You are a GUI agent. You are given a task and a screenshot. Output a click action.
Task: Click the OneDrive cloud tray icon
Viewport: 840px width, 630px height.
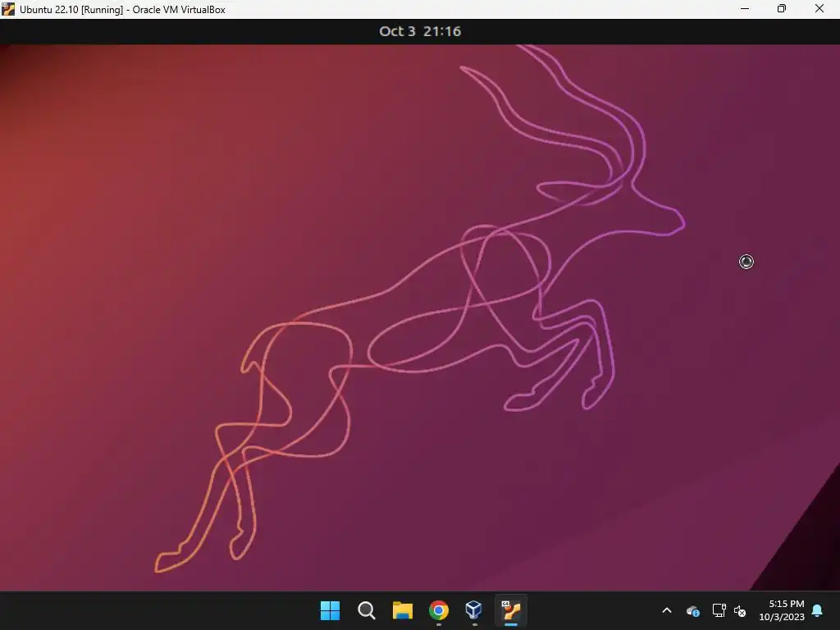click(x=692, y=610)
